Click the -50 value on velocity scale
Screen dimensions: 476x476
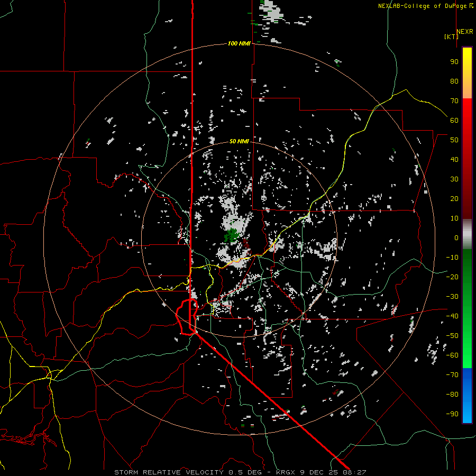(452, 336)
